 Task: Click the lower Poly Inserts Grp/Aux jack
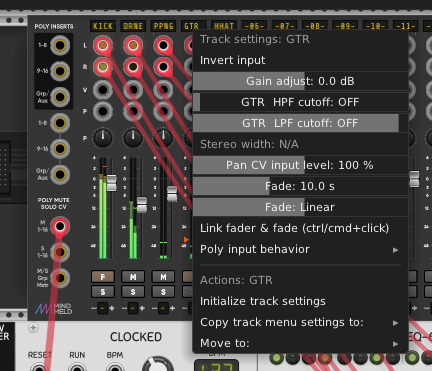click(x=60, y=174)
